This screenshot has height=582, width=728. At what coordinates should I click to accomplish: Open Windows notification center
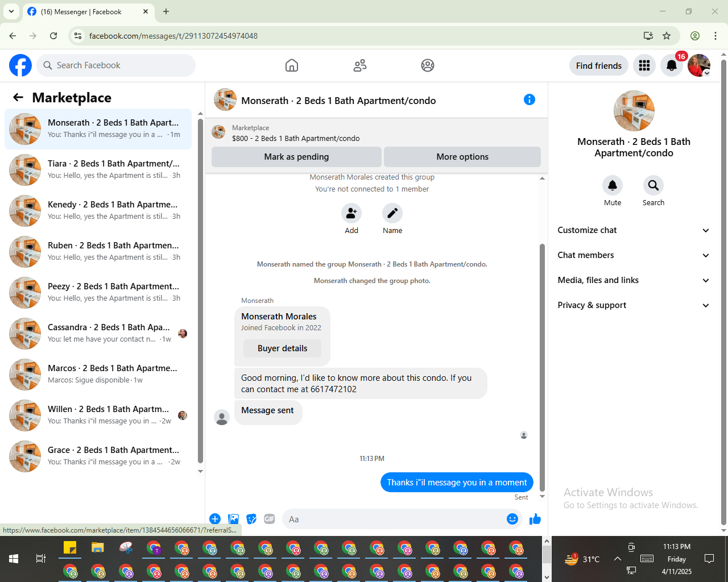pyautogui.click(x=709, y=559)
